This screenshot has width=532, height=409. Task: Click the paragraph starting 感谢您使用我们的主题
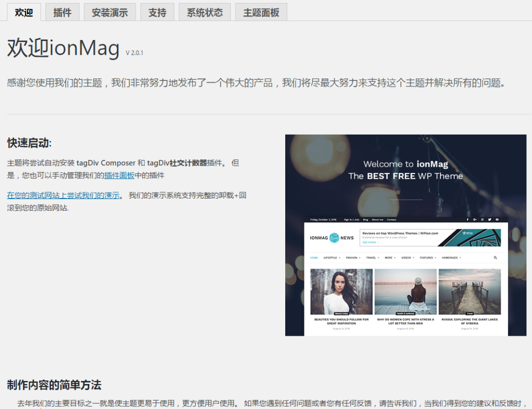[257, 83]
